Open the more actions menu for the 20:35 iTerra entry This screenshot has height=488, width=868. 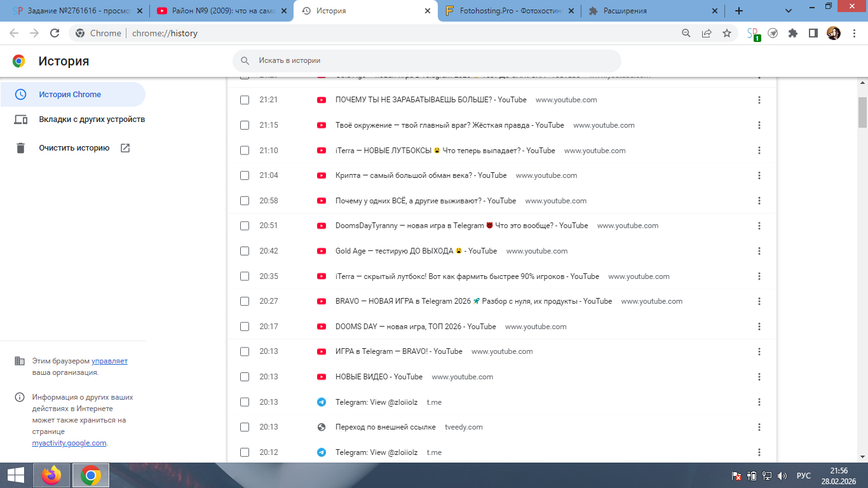pyautogui.click(x=759, y=276)
